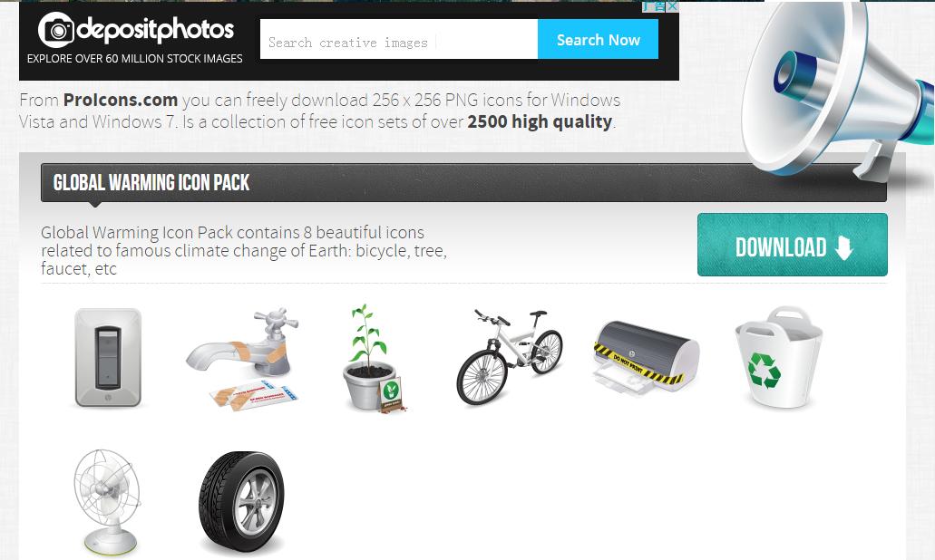Click the car tire icon
935x560 pixels.
point(241,501)
